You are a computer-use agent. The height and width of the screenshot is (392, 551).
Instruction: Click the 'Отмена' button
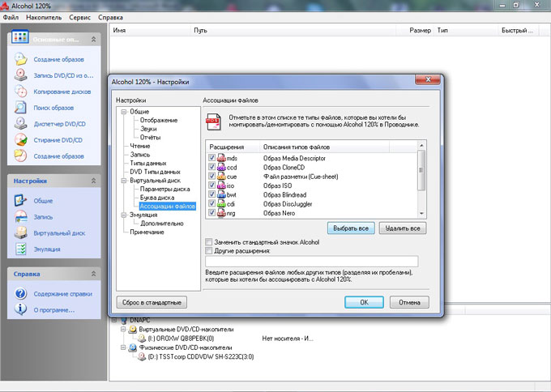(409, 302)
